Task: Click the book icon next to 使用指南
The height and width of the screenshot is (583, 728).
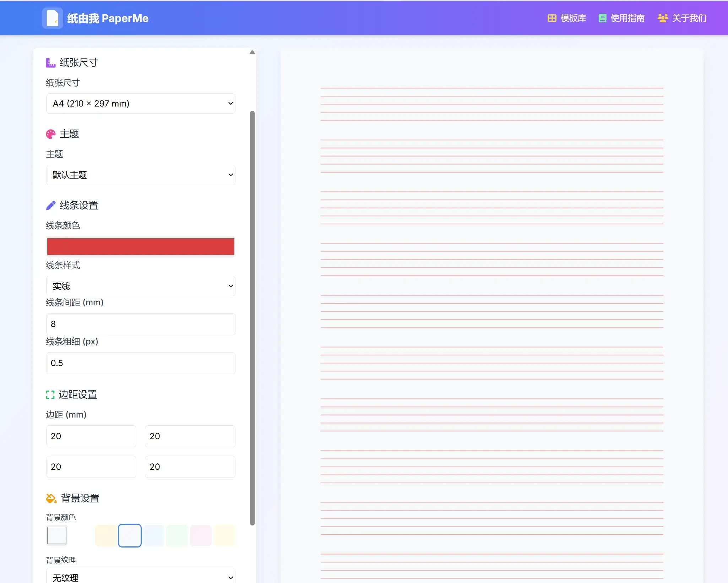Action: coord(602,18)
